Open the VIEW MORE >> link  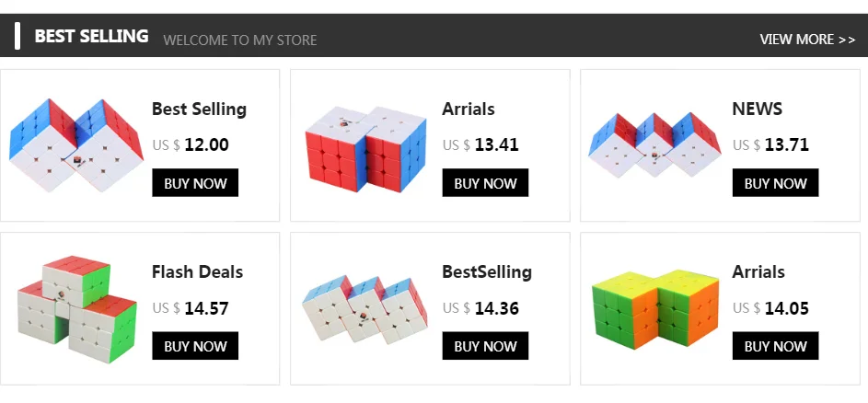pyautogui.click(x=807, y=40)
